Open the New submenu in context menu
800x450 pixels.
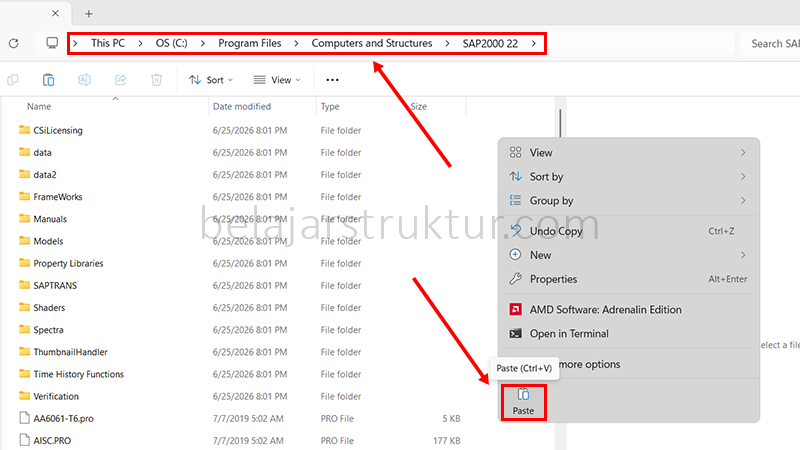[629, 255]
